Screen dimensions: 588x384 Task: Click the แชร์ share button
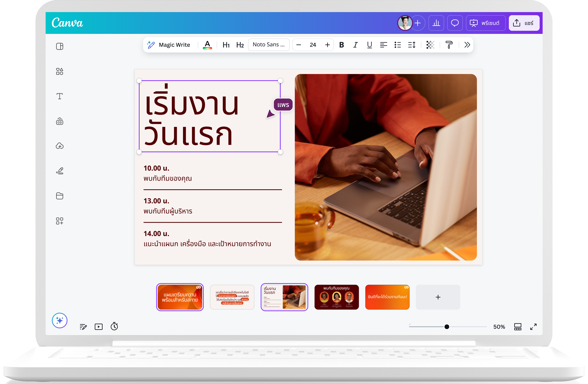coord(524,23)
